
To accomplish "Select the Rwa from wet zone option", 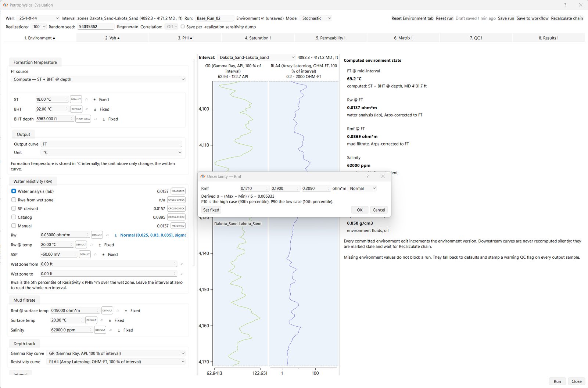I will coord(14,200).
